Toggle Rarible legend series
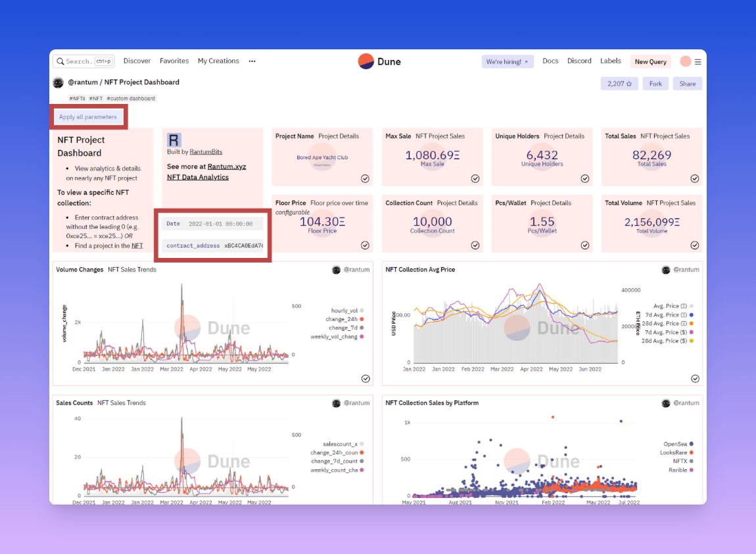 point(681,470)
